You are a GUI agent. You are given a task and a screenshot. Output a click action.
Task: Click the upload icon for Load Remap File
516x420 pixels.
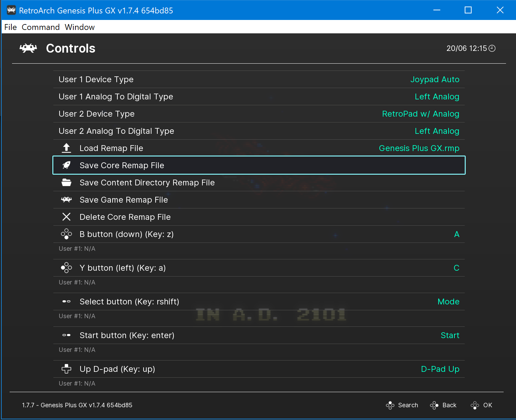66,148
